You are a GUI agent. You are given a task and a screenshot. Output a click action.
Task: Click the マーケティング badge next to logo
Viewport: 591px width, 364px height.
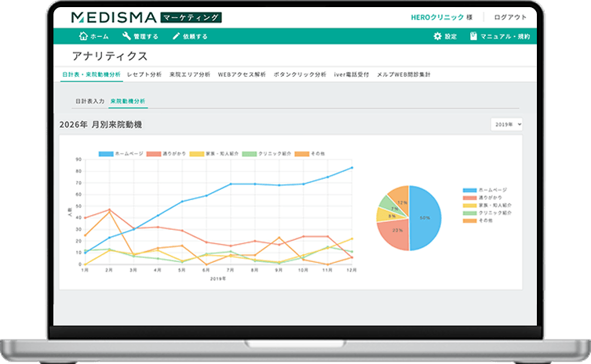[191, 18]
